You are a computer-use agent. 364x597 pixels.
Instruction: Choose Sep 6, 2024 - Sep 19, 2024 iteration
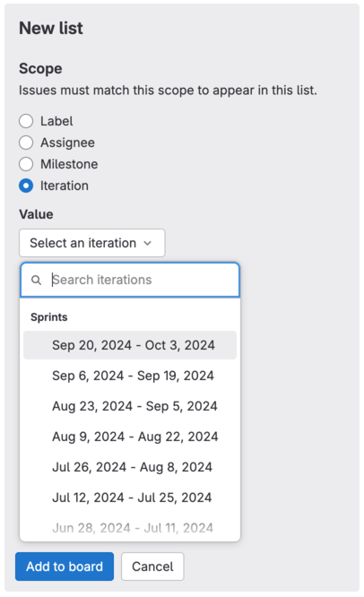130,376
